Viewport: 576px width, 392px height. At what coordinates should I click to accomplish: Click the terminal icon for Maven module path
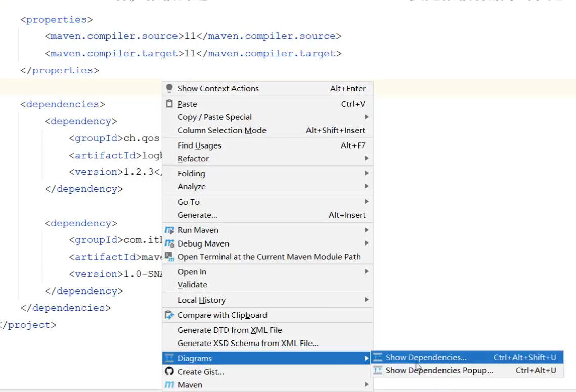169,257
